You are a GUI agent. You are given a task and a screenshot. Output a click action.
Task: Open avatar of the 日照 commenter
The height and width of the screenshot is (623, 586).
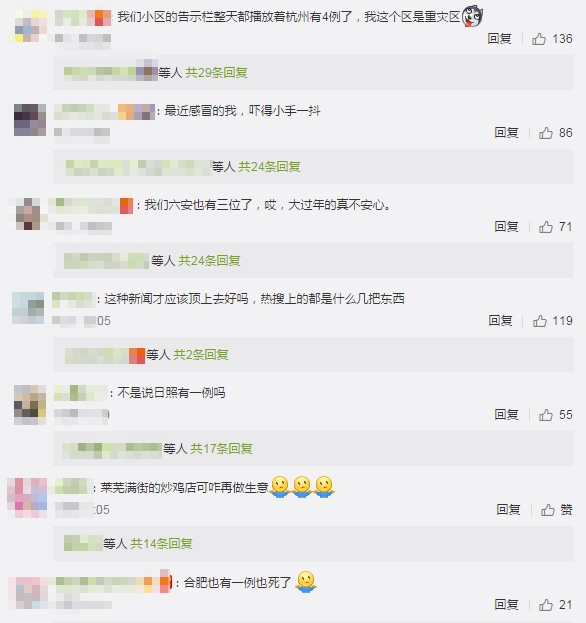(30, 404)
